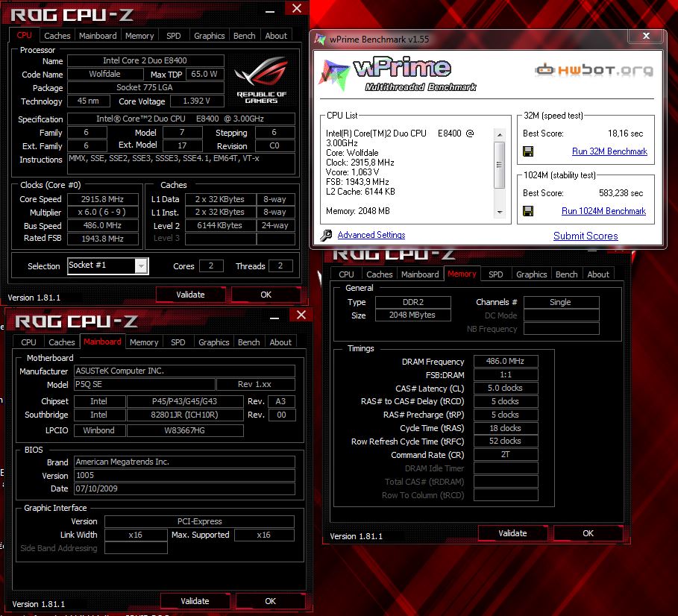Image resolution: width=678 pixels, height=616 pixels.
Task: Click the CPU List scroll up arrow
Action: (500, 135)
